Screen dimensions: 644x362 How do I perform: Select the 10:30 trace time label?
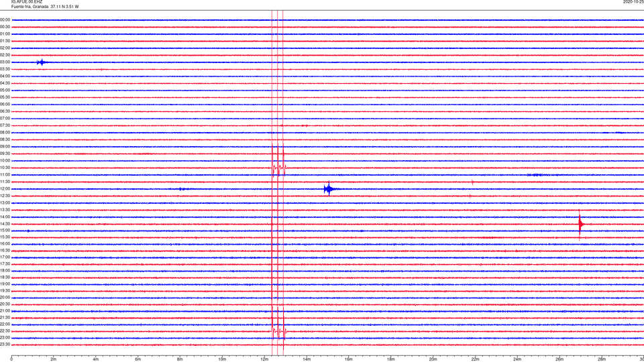[x=5, y=168]
